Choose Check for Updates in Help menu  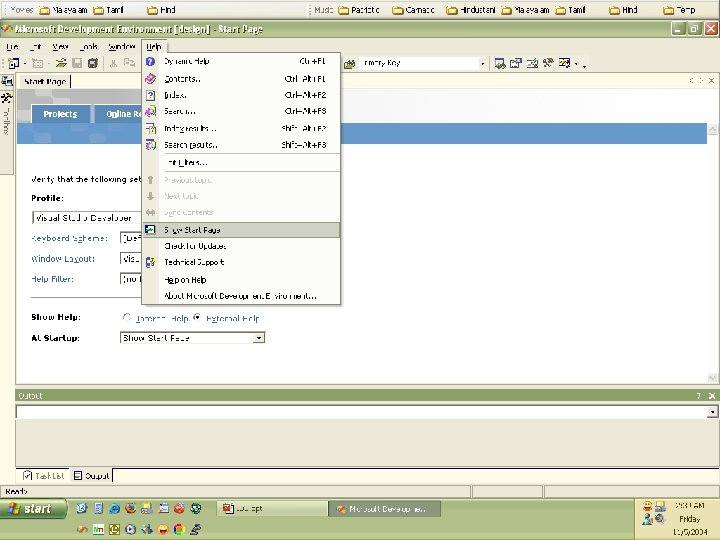[x=241, y=246]
